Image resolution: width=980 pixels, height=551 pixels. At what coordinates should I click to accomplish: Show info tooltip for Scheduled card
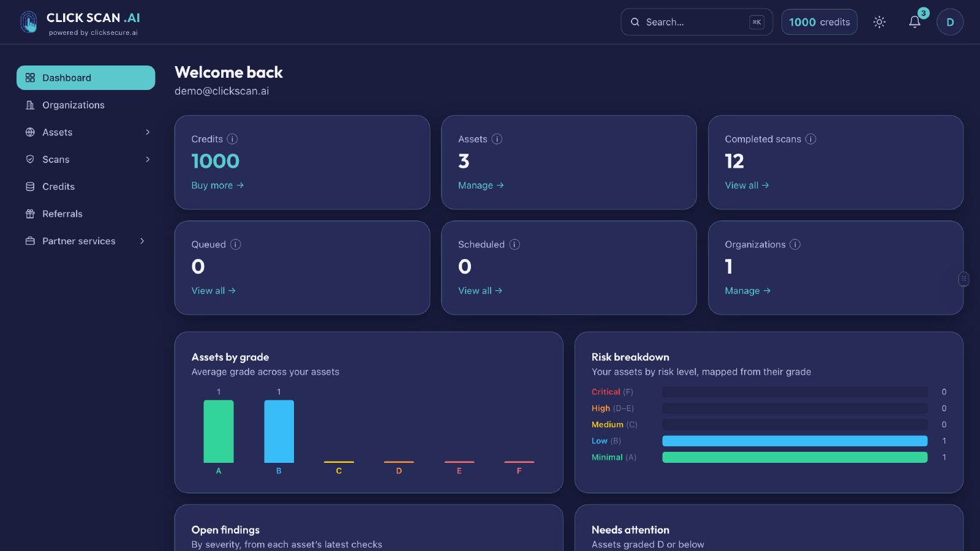pyautogui.click(x=514, y=244)
